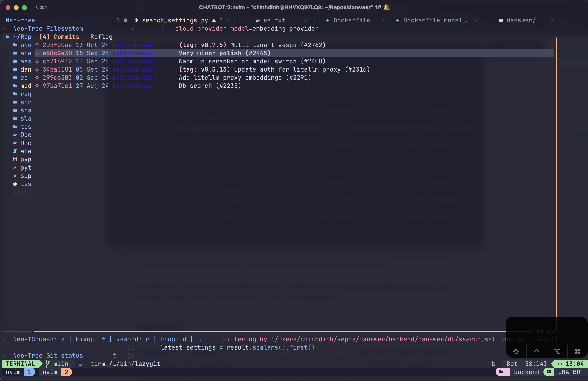Click the git branch icon next to main
This screenshot has width=588, height=381.
point(48,364)
